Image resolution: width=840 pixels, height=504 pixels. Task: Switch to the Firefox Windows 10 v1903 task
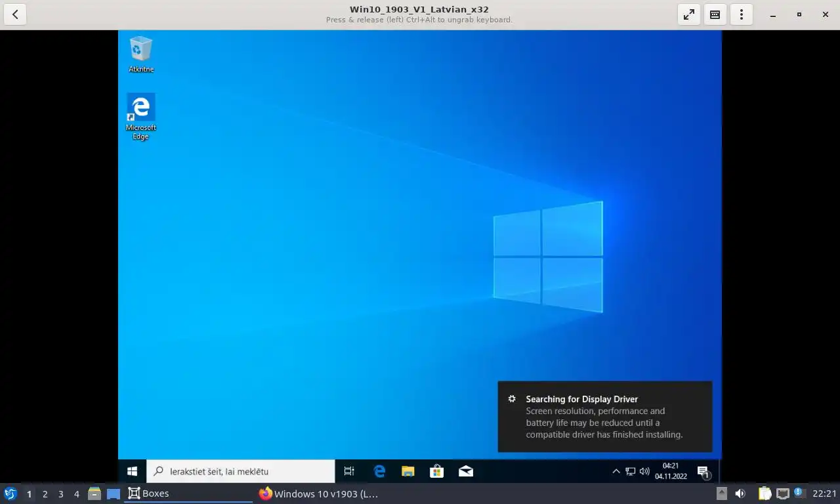tap(319, 493)
